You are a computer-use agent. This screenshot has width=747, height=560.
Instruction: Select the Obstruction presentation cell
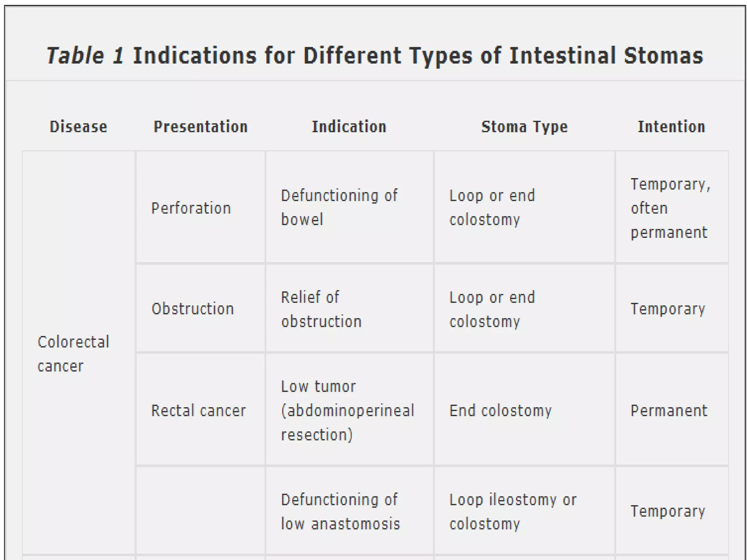point(200,308)
